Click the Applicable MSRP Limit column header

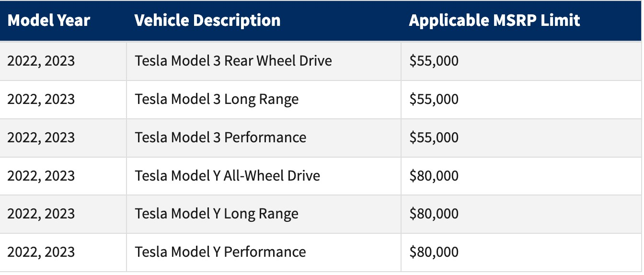494,21
